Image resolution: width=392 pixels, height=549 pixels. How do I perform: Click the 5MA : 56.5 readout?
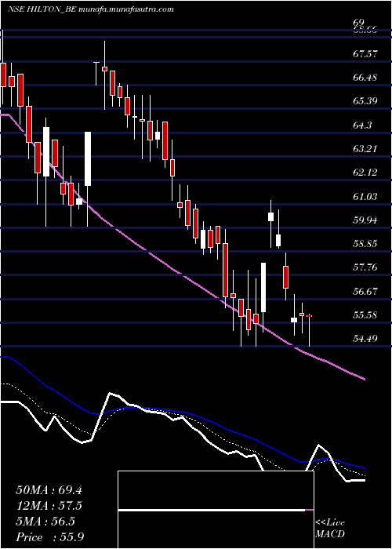pyautogui.click(x=45, y=522)
